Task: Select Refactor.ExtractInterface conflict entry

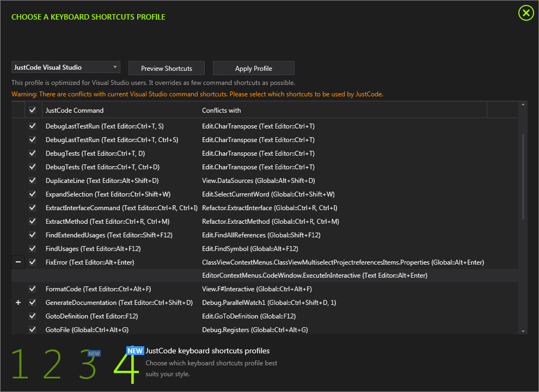Action: pyautogui.click(x=269, y=207)
